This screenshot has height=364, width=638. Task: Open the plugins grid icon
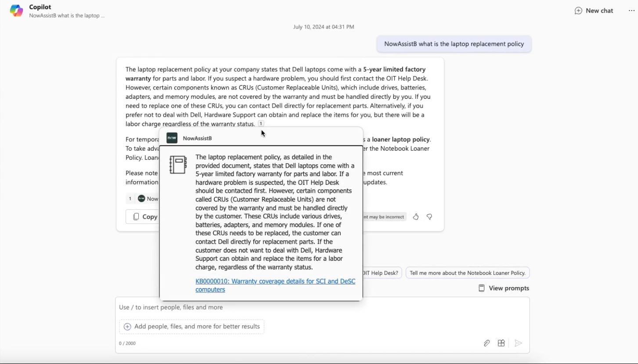click(501, 343)
